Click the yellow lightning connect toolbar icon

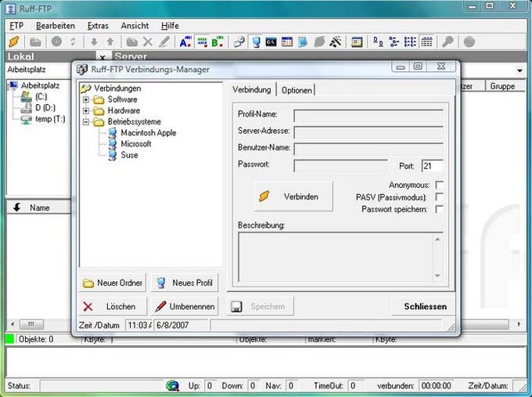tap(14, 42)
